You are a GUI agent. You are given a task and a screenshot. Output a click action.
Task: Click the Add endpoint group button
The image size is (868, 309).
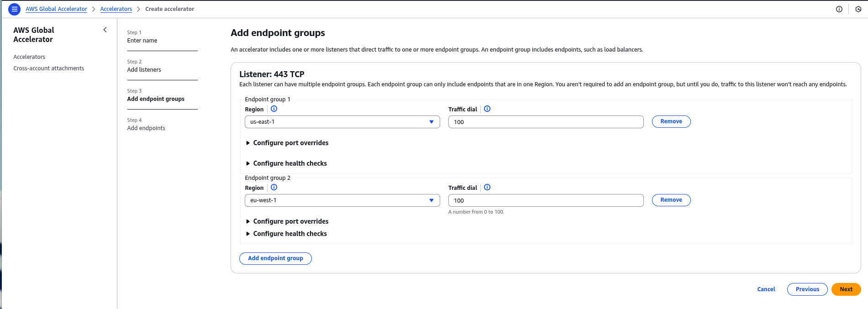275,258
